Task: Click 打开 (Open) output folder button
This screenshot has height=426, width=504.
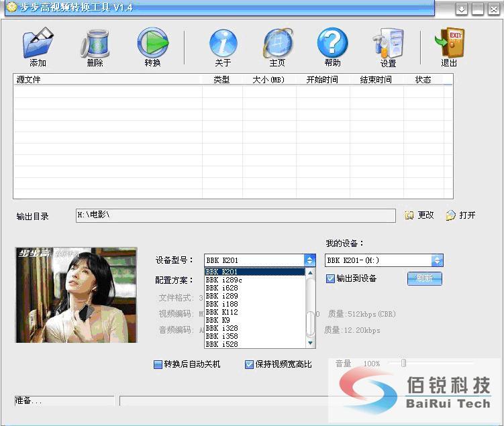Action: tap(461, 215)
